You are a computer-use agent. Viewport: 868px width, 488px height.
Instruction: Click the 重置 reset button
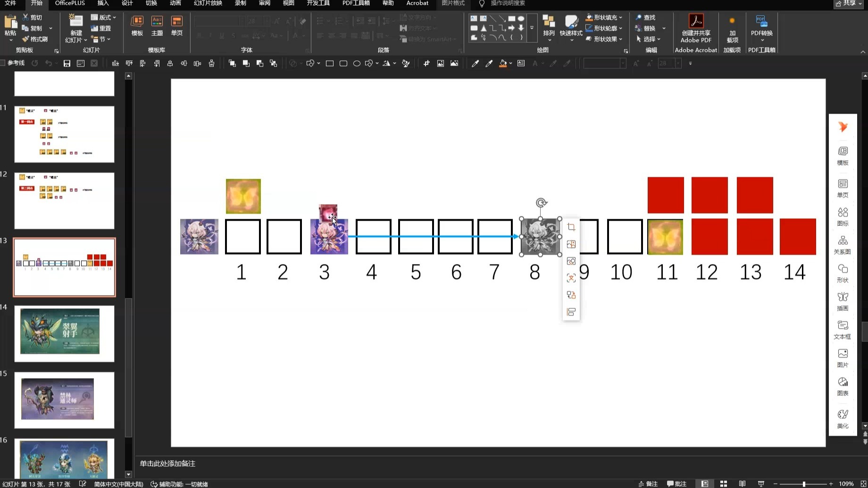pyautogui.click(x=101, y=28)
